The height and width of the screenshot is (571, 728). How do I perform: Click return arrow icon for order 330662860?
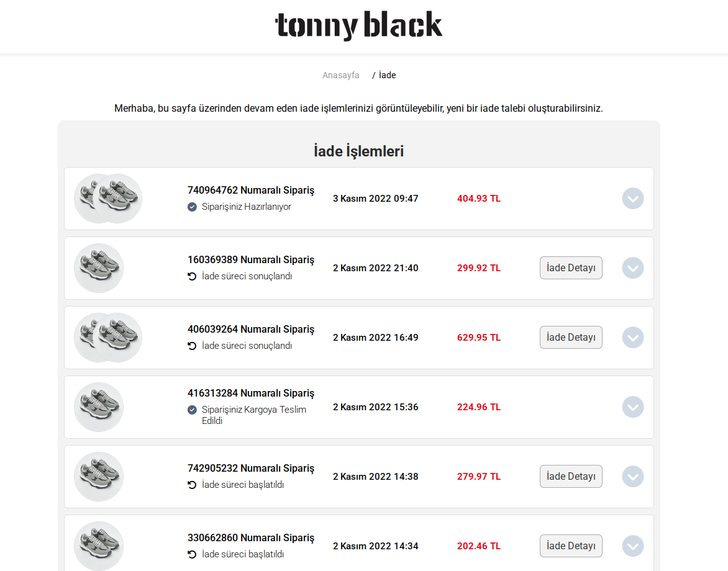point(193,554)
